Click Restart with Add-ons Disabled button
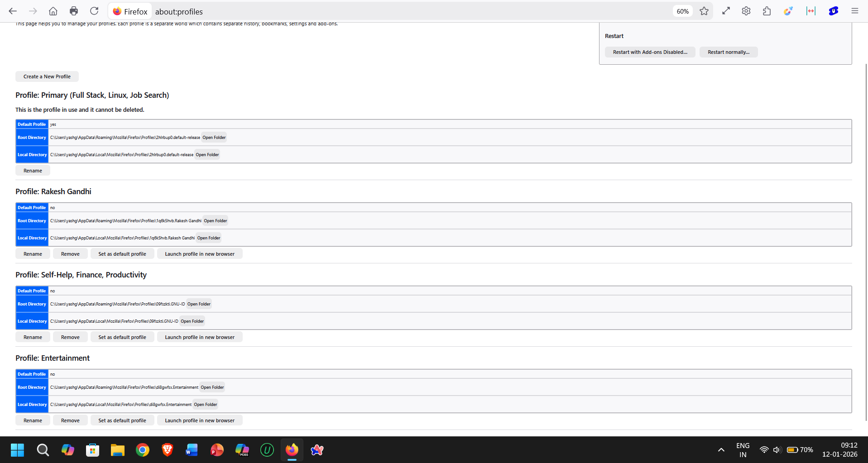 [x=650, y=52]
